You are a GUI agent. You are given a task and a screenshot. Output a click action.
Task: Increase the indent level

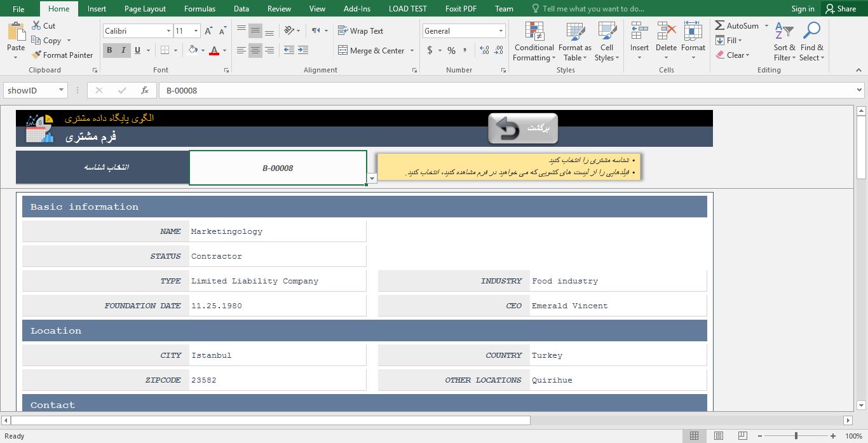coord(303,50)
